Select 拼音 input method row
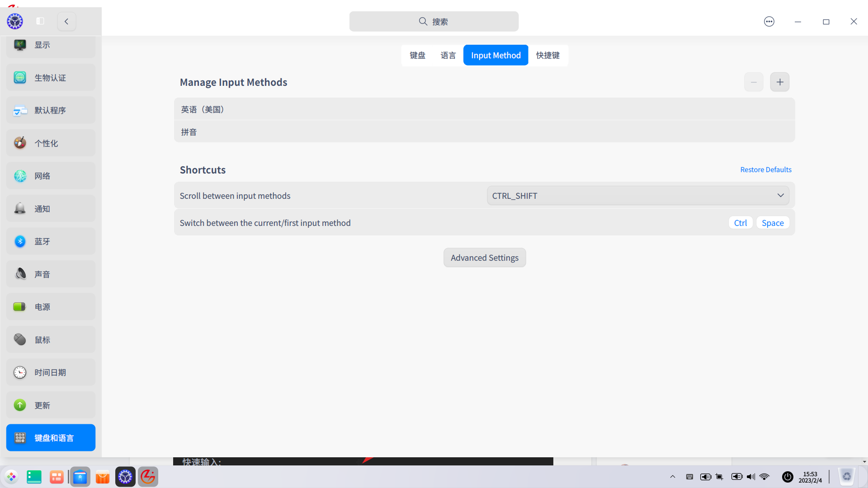The height and width of the screenshot is (488, 868). [484, 132]
